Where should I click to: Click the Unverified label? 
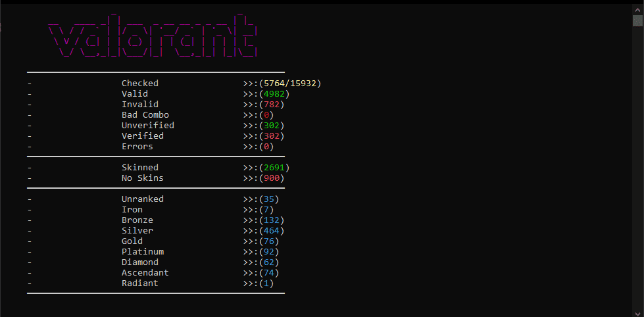[x=148, y=125]
